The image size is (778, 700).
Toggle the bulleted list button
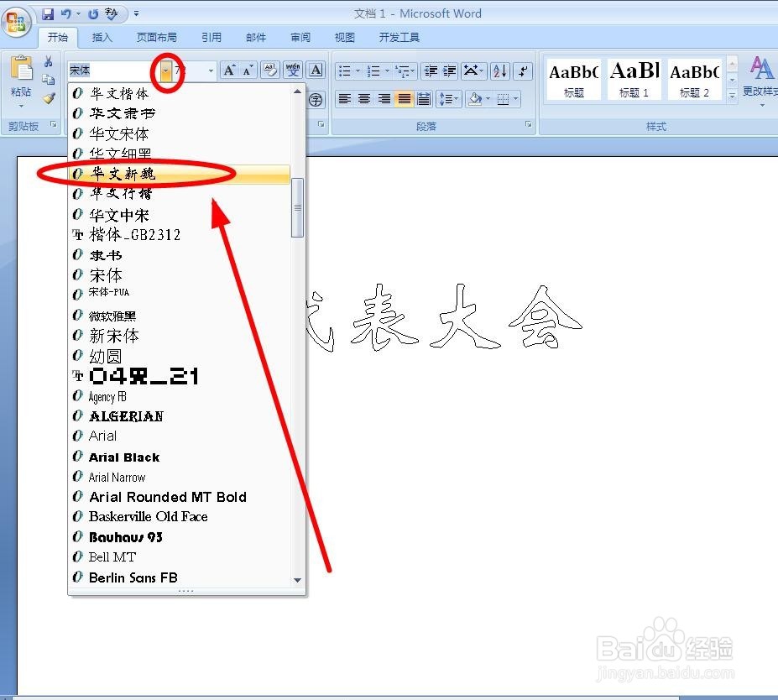343,71
